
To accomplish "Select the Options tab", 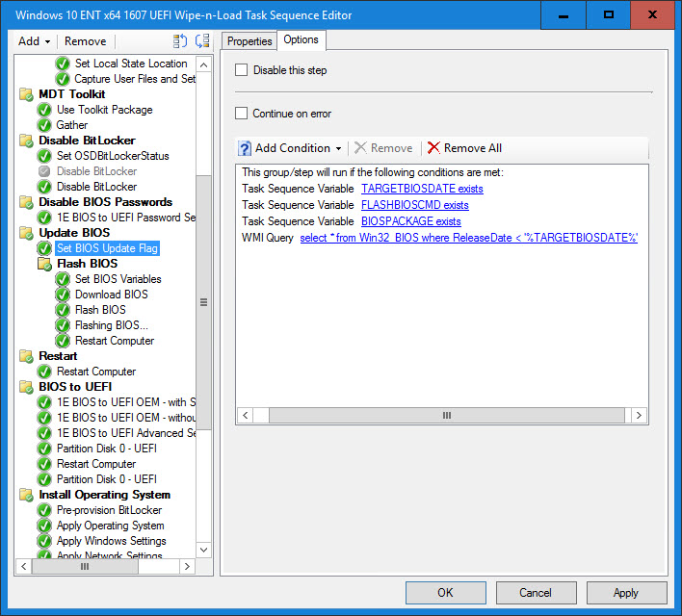I will pos(301,39).
